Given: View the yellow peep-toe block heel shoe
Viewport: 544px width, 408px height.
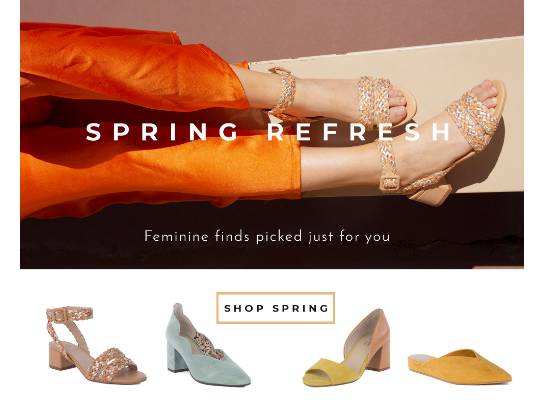Looking at the screenshot, I should (x=346, y=348).
